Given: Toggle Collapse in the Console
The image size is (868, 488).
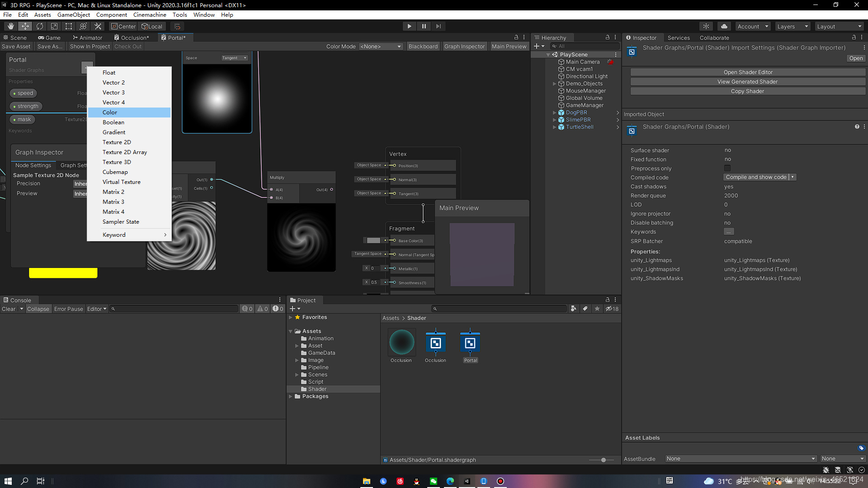Looking at the screenshot, I should click(x=38, y=309).
